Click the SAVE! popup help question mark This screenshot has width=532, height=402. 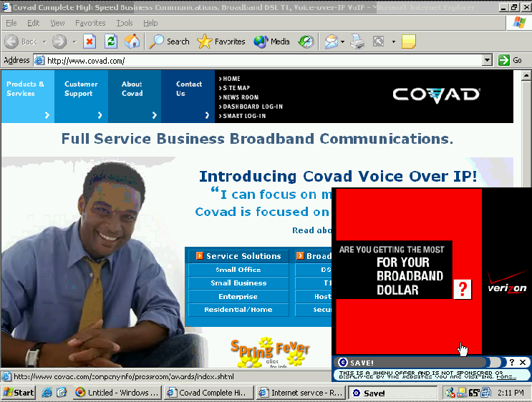click(512, 363)
